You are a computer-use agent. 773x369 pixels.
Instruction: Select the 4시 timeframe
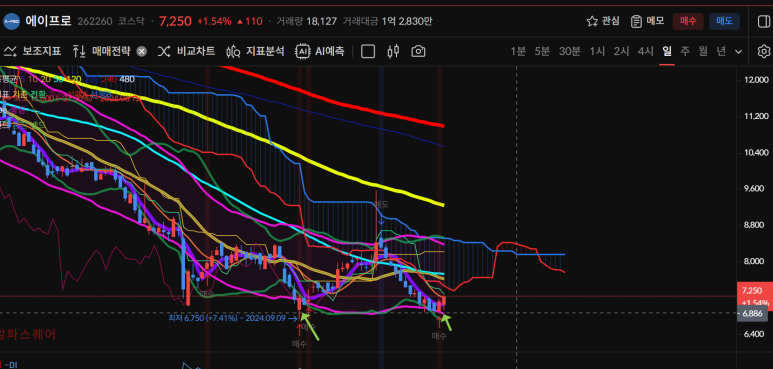click(x=645, y=51)
